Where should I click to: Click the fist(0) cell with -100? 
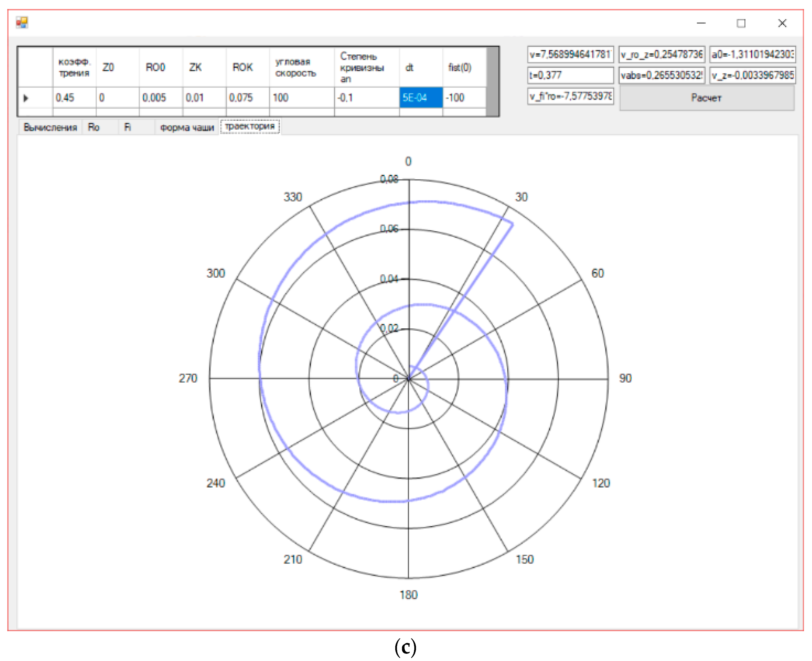coord(464,98)
